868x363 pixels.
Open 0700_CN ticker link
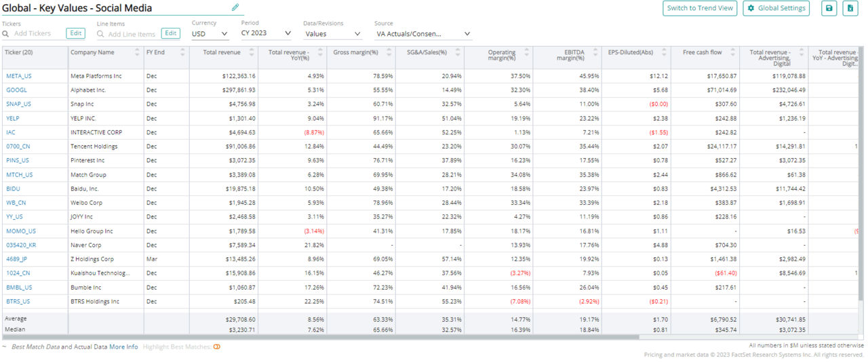tap(18, 147)
